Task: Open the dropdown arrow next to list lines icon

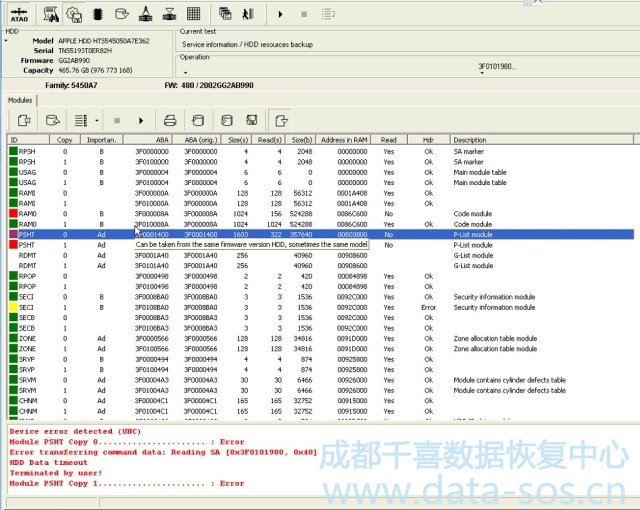Action: point(97,121)
